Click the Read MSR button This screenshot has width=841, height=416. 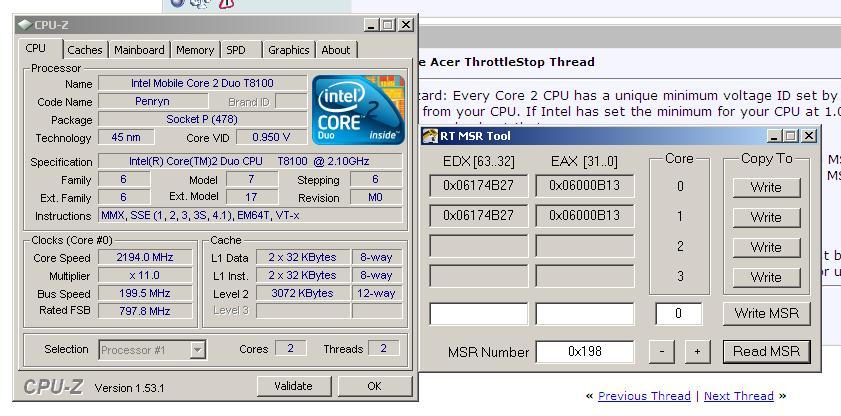pos(766,352)
